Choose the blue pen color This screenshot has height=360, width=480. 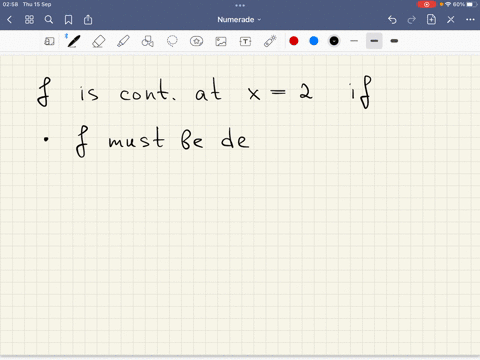click(314, 41)
